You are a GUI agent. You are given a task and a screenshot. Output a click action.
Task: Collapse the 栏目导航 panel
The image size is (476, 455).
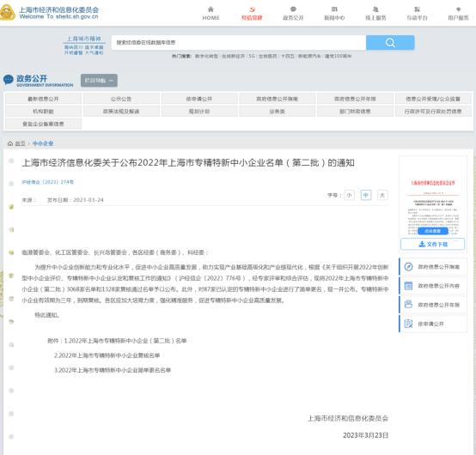coord(99,81)
